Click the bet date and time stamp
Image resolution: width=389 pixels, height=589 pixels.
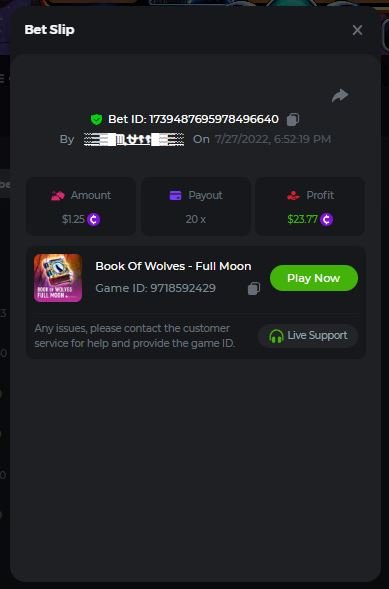[x=273, y=139]
